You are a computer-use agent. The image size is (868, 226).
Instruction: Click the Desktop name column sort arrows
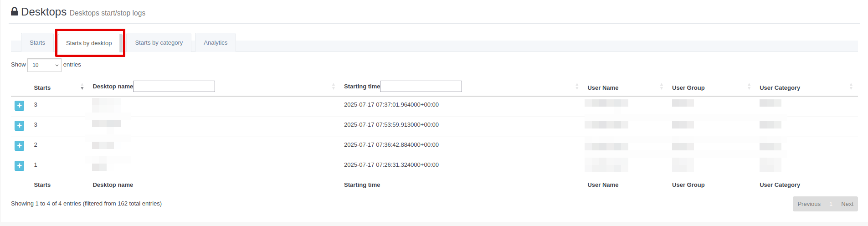click(334, 87)
